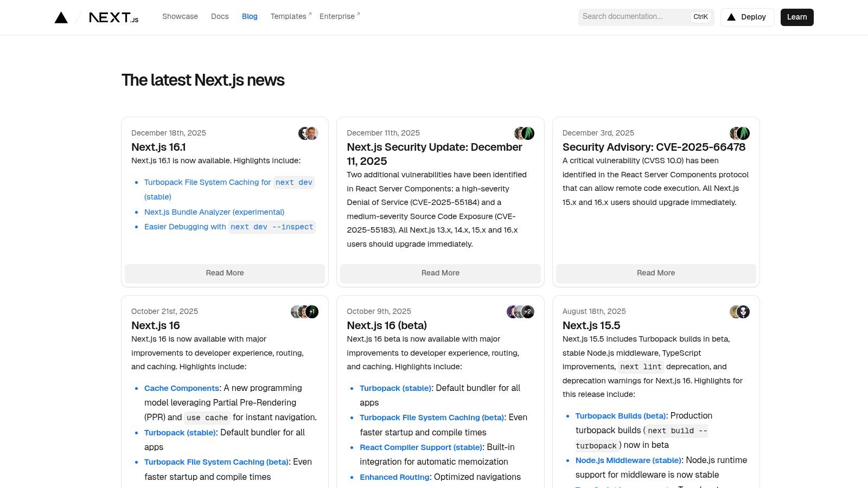Open the Turbopack Builds (beta) link
868x488 pixels.
click(621, 416)
